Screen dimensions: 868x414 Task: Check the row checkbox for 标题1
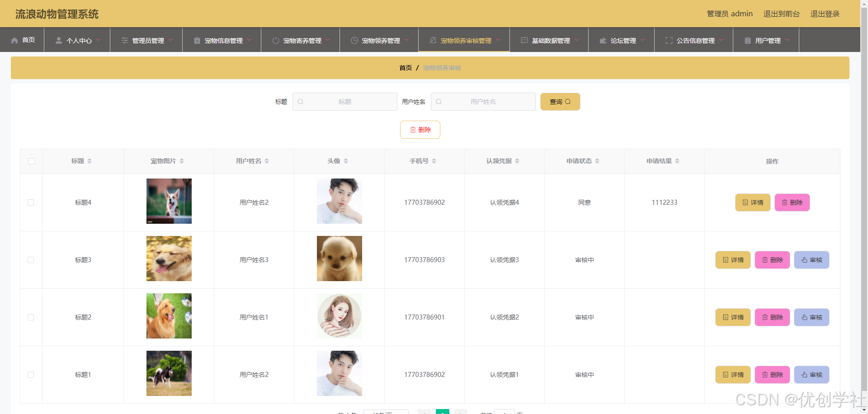pyautogui.click(x=31, y=375)
